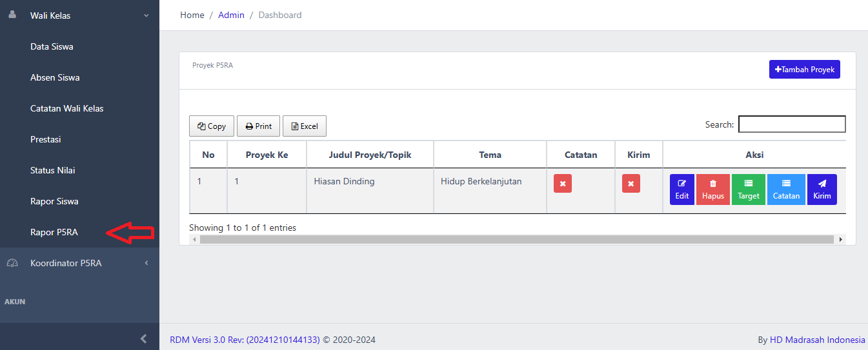Click the Admin breadcrumb link

click(x=231, y=15)
